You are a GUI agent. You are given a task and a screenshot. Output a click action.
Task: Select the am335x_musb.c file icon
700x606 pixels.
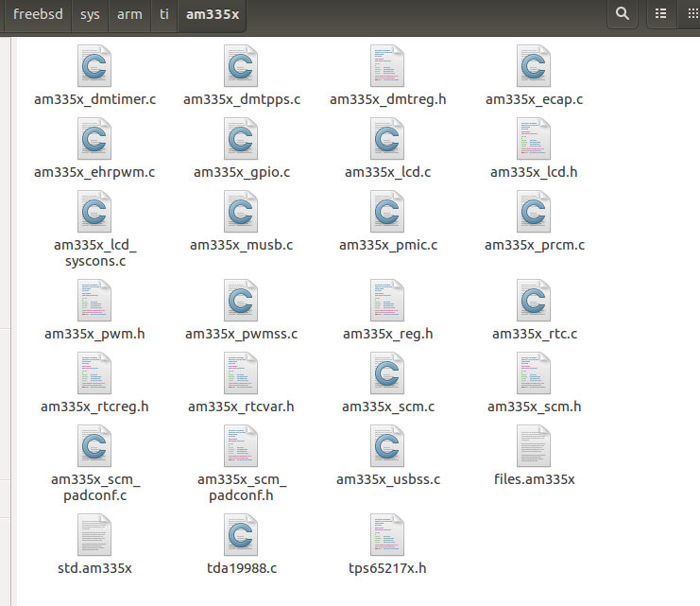(241, 212)
